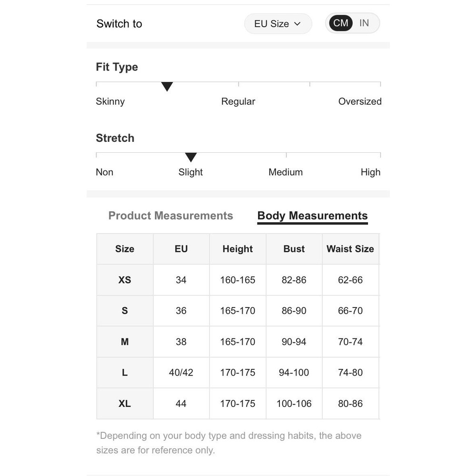Click the Skinny fit label
The height and width of the screenshot is (476, 476).
[110, 101]
